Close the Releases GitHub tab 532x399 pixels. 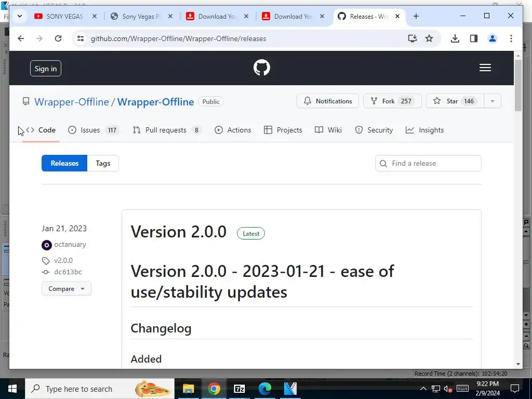[x=397, y=16]
